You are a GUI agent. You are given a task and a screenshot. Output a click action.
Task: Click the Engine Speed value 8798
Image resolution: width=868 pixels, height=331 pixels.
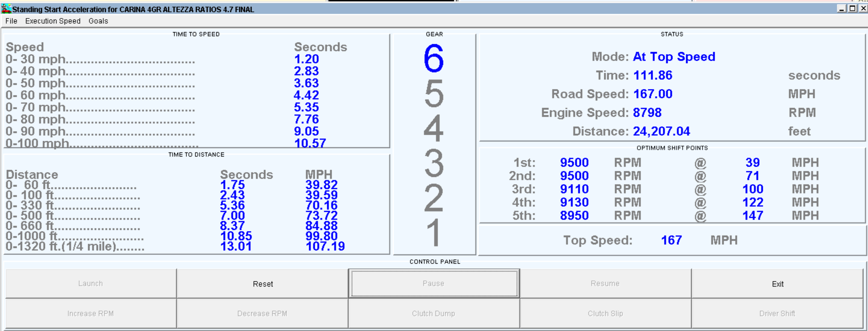[x=647, y=113]
